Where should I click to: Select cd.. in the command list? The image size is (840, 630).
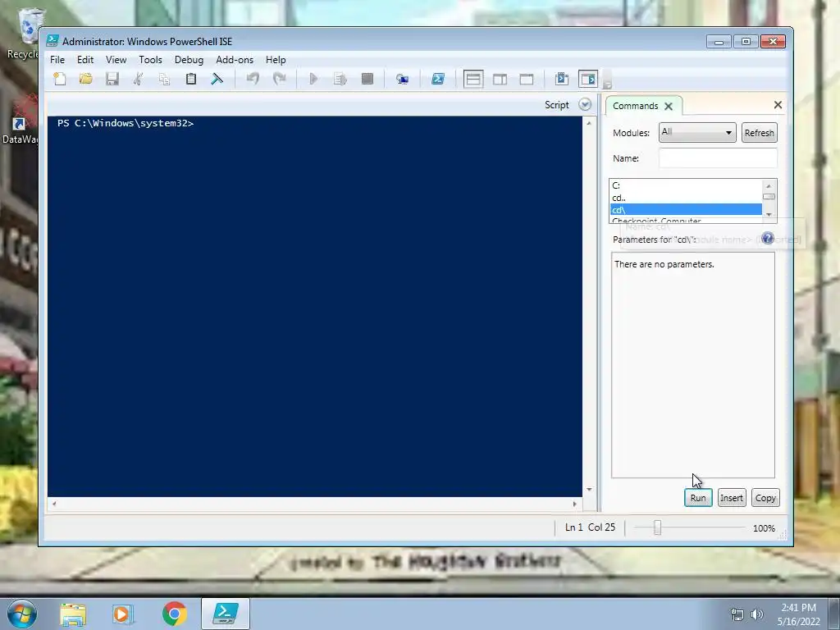686,198
